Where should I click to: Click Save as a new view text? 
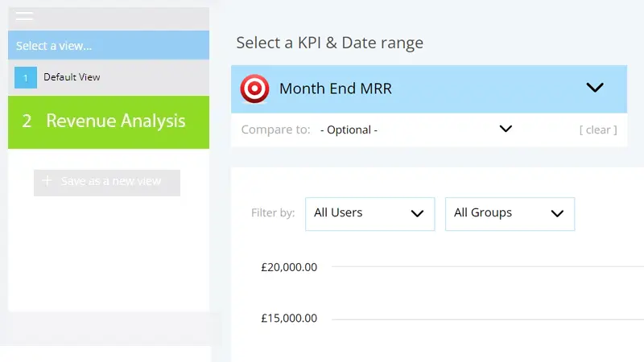[x=111, y=181]
